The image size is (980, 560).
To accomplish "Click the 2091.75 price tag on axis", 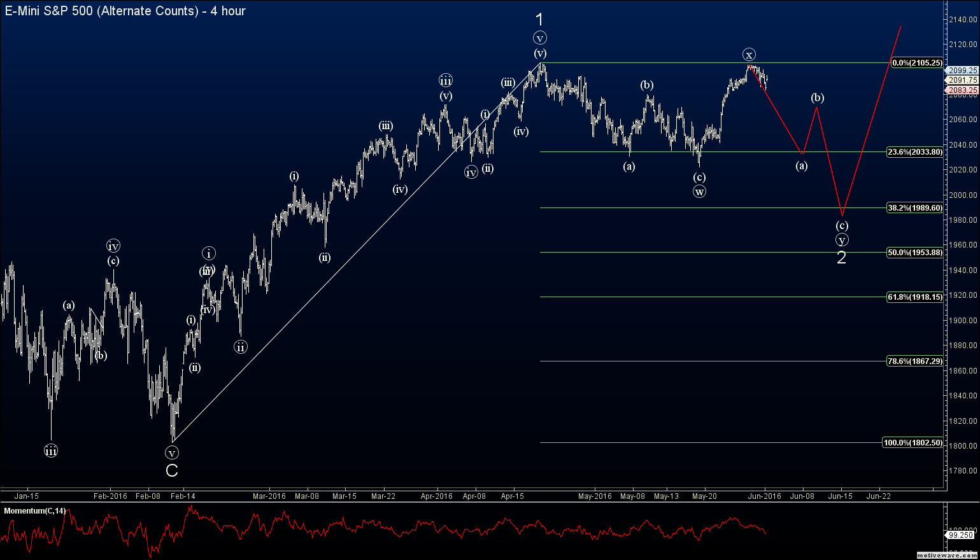I will [962, 80].
